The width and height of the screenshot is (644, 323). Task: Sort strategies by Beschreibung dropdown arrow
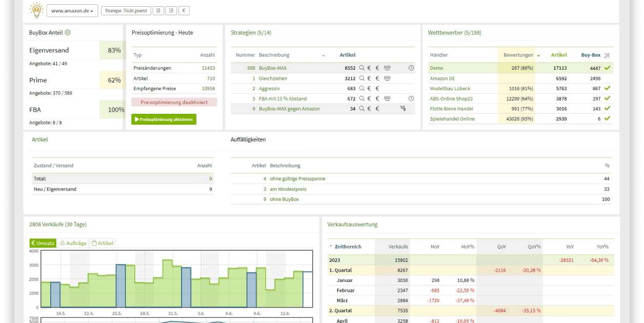(324, 56)
